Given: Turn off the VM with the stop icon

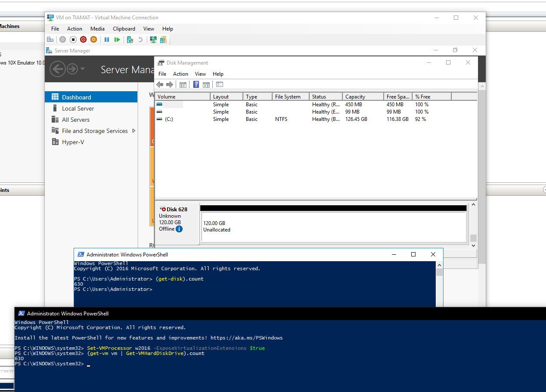Looking at the screenshot, I should click(x=73, y=40).
